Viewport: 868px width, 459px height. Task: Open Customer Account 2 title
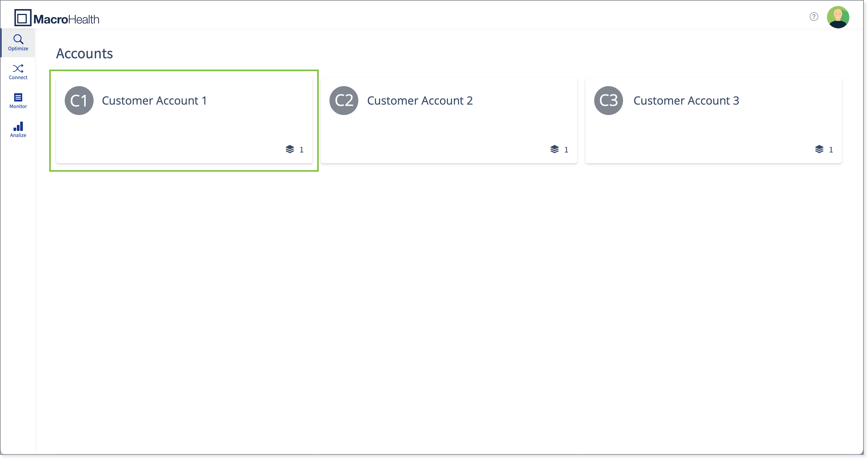click(420, 100)
